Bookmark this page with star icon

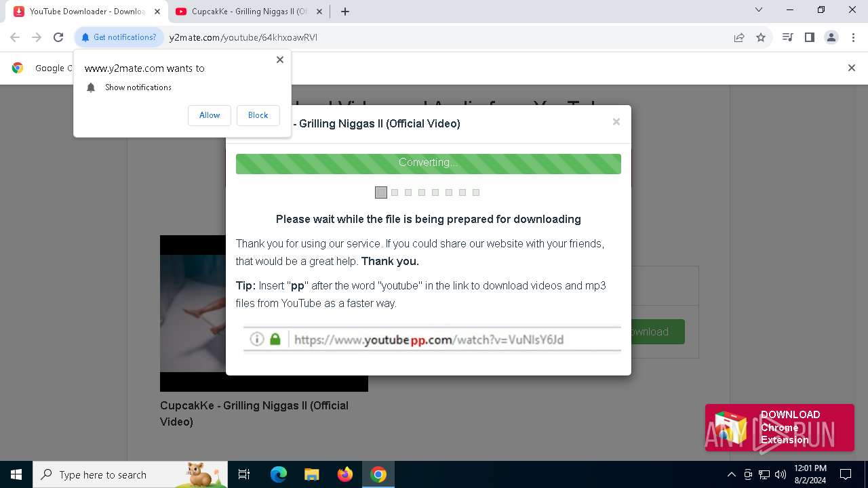click(x=761, y=37)
